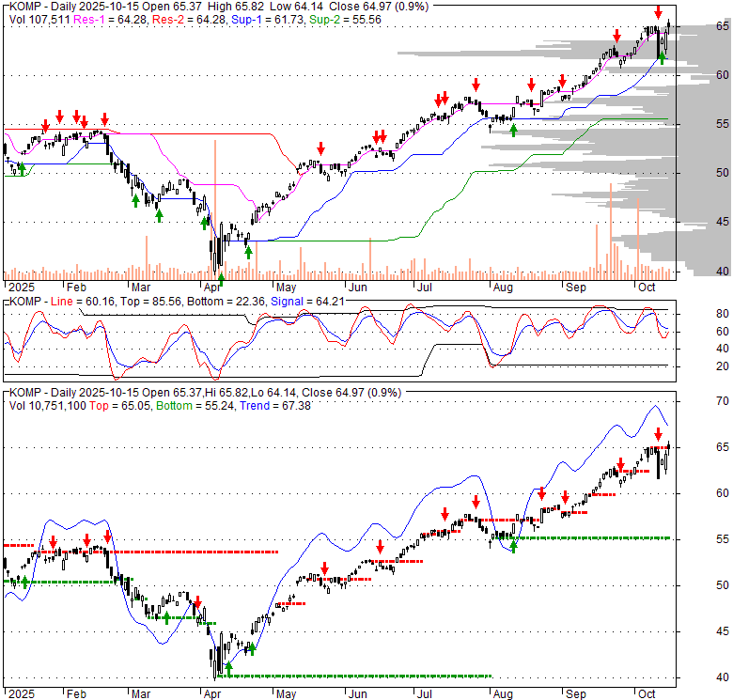Click the 20 label on oscillator axis
Viewport: 733px width, 700px height.
[x=723, y=366]
